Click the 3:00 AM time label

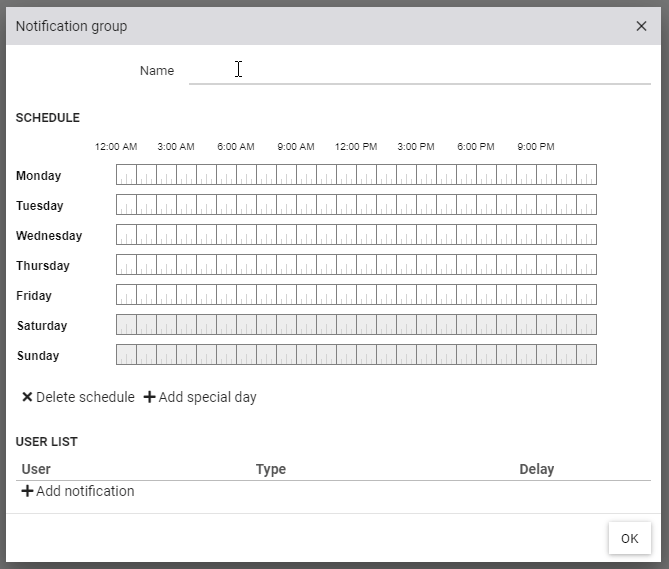coord(176,147)
